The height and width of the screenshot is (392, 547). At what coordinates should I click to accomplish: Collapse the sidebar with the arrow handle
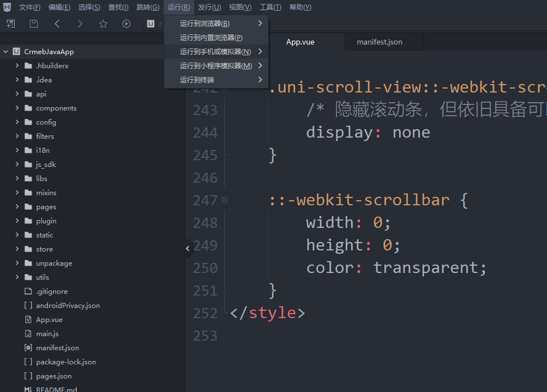pos(187,248)
